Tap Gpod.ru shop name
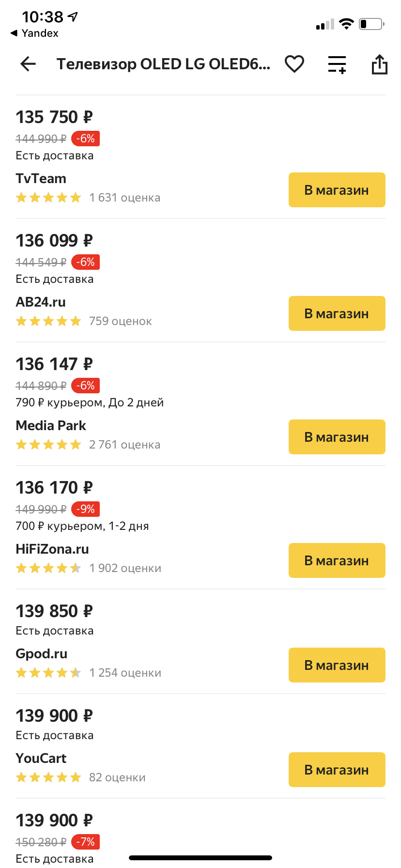This screenshot has width=401, height=868. pos(42,653)
